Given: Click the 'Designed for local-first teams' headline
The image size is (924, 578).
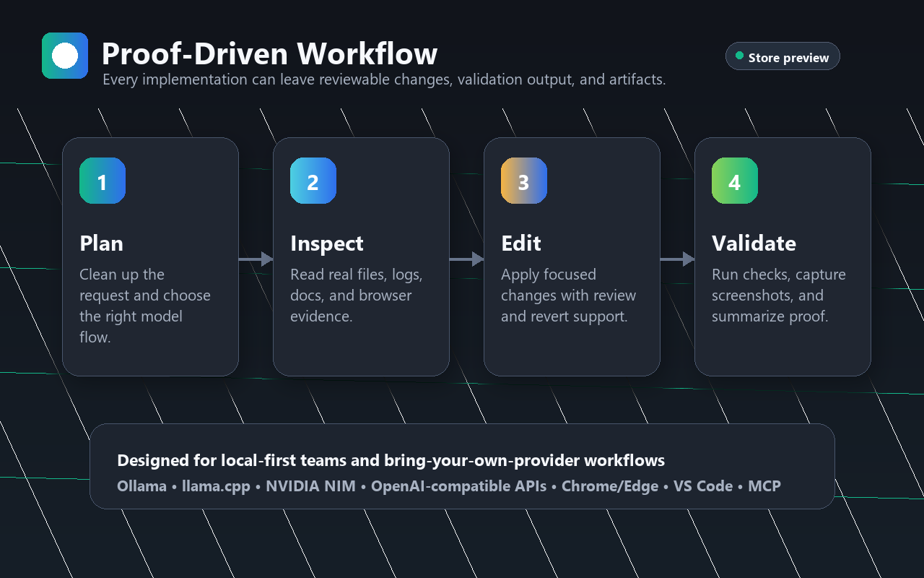Looking at the screenshot, I should (391, 461).
